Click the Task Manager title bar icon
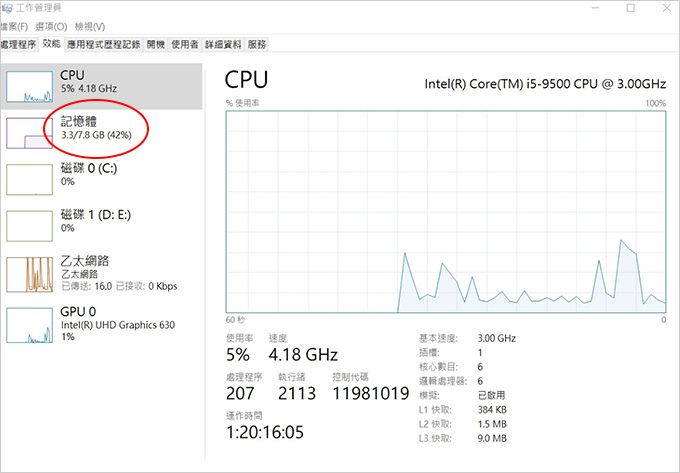 [7, 8]
